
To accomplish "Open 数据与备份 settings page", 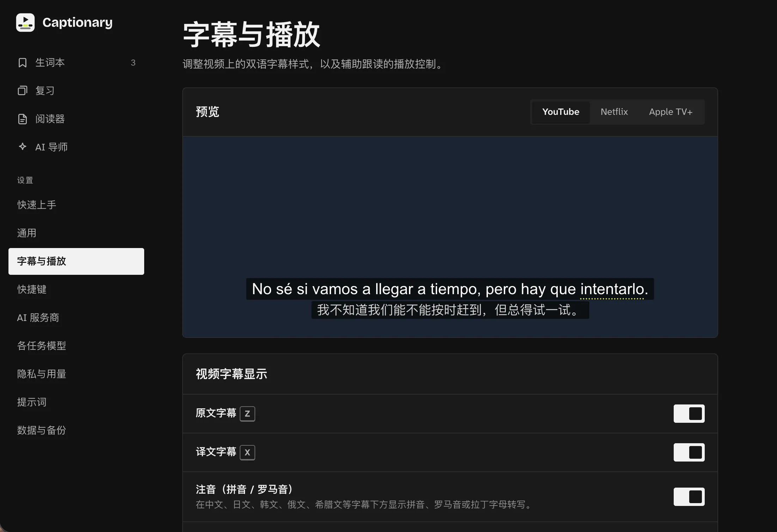I will [76, 431].
